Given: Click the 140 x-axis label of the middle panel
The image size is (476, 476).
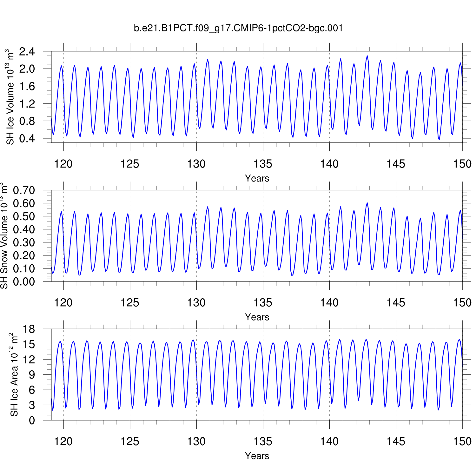Looking at the screenshot, I should 329,303.
